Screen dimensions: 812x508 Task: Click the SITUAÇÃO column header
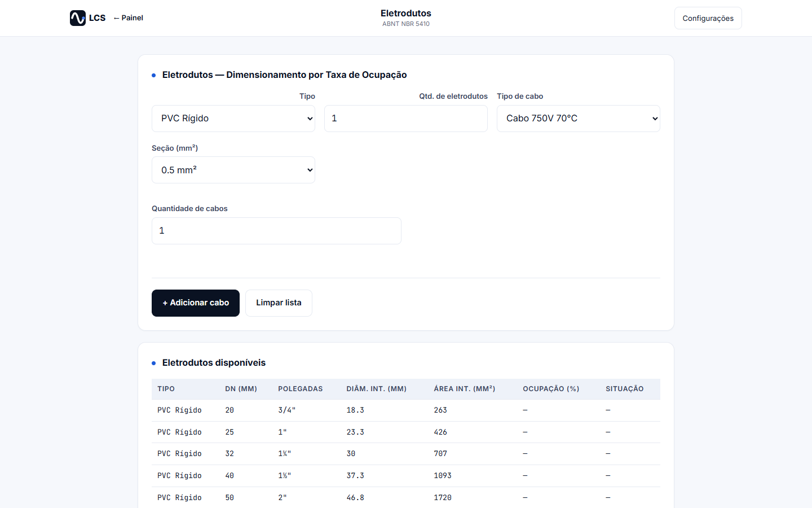tap(625, 389)
